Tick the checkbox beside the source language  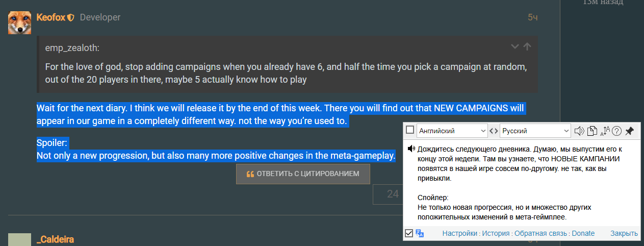410,130
